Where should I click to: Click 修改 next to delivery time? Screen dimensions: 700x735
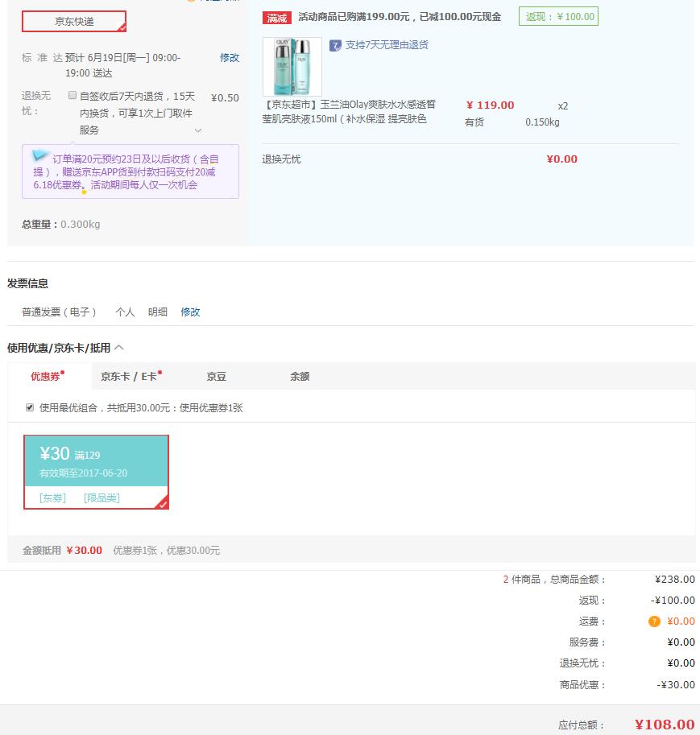point(230,58)
